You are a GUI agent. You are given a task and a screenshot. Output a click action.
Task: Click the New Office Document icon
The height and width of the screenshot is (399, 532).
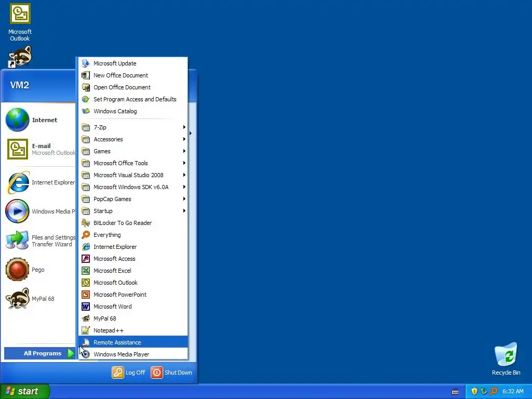pyautogui.click(x=86, y=75)
